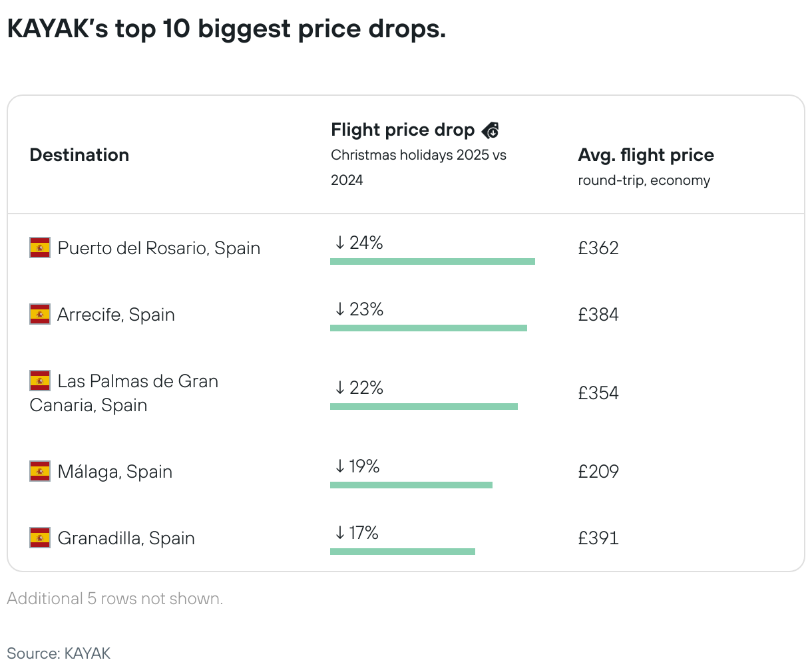The image size is (812, 672).
Task: Click the Additional 5 rows not shown note
Action: (114, 599)
